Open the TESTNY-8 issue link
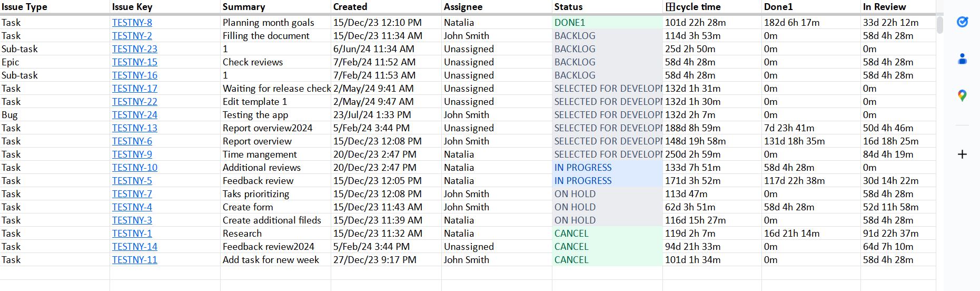 pos(132,23)
